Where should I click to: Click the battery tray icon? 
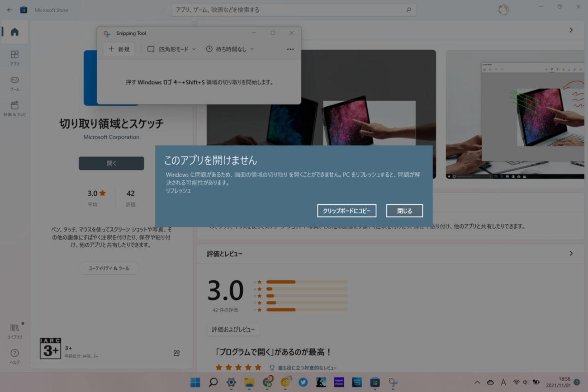click(x=536, y=383)
